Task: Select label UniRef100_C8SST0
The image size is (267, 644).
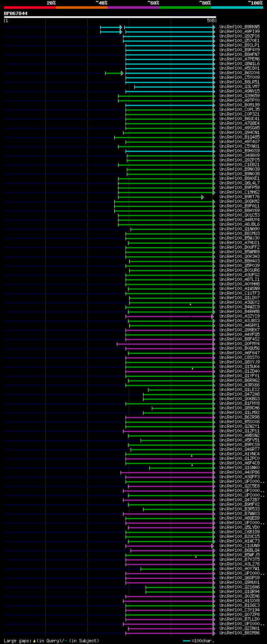Action: coord(239,357)
